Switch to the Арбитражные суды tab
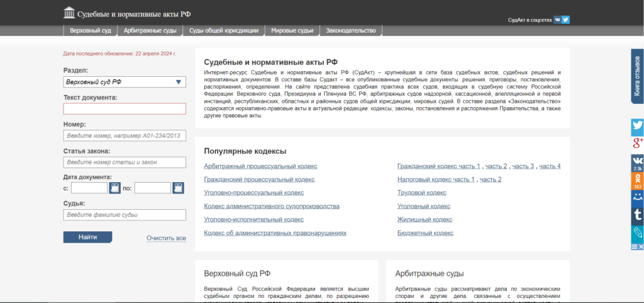The image size is (644, 303). point(150,31)
